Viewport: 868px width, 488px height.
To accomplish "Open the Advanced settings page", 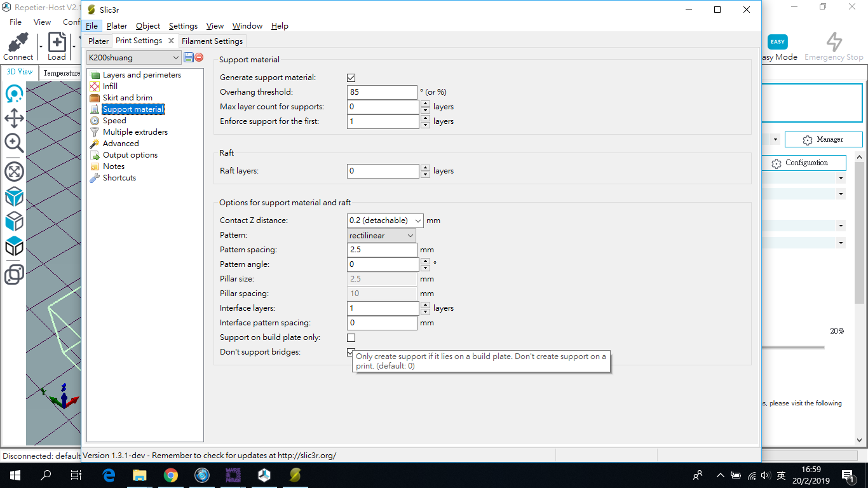I will pyautogui.click(x=121, y=144).
